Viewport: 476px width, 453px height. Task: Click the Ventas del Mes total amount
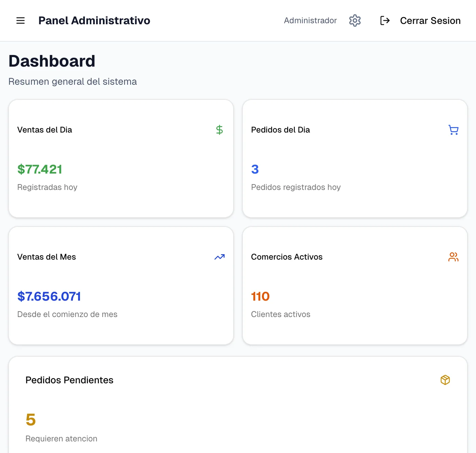(49, 296)
